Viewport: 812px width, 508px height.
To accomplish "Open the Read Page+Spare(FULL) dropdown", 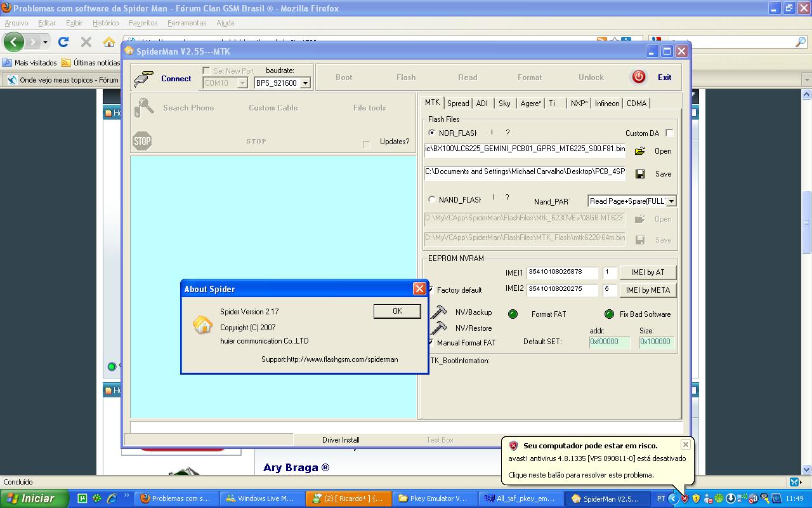I will pos(671,201).
